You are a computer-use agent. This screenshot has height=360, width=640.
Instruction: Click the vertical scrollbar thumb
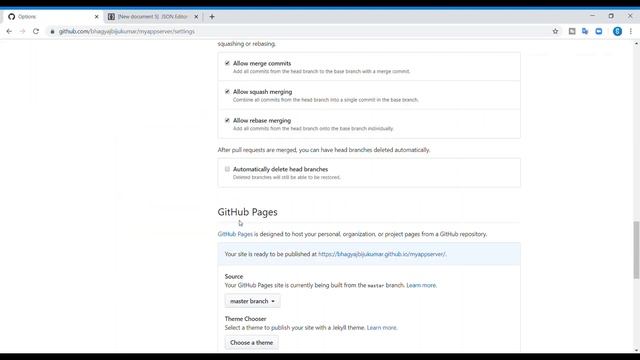click(x=636, y=250)
